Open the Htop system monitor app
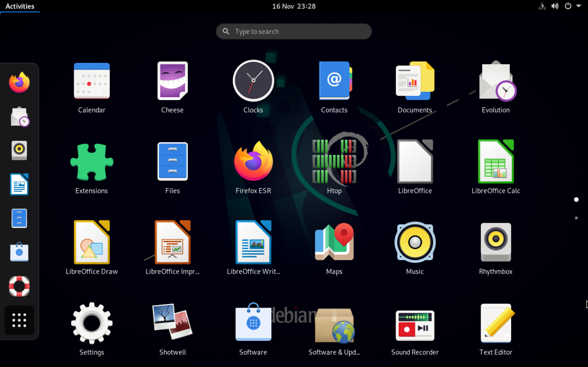 334,161
